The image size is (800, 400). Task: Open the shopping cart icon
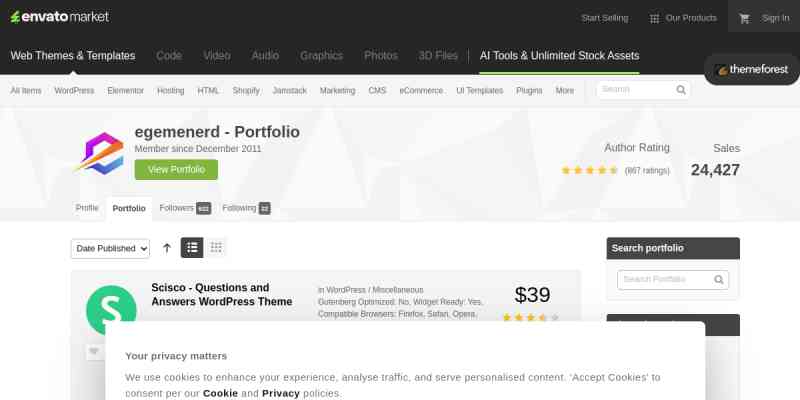click(744, 18)
